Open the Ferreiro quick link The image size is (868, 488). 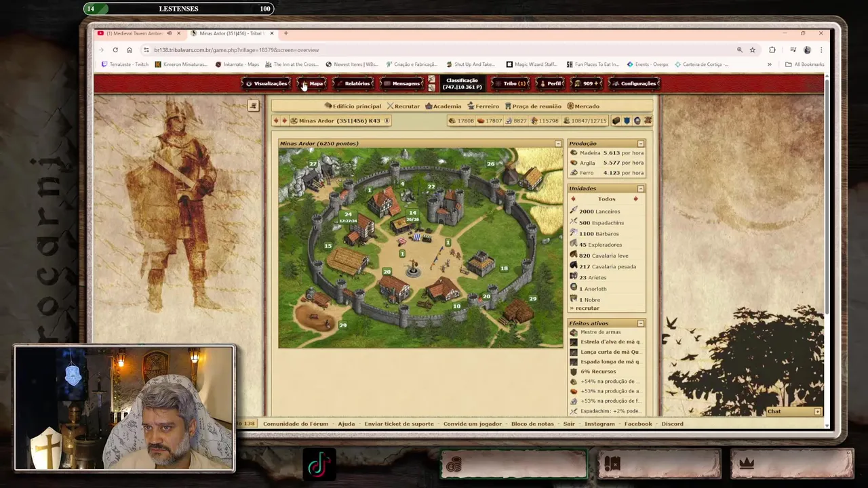pyautogui.click(x=483, y=106)
